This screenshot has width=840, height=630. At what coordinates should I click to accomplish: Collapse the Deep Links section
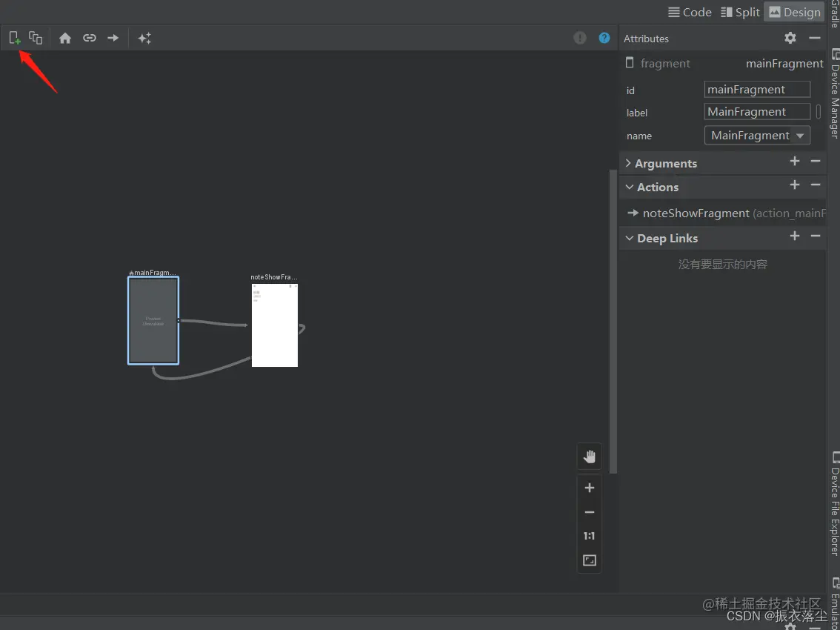pyautogui.click(x=629, y=238)
